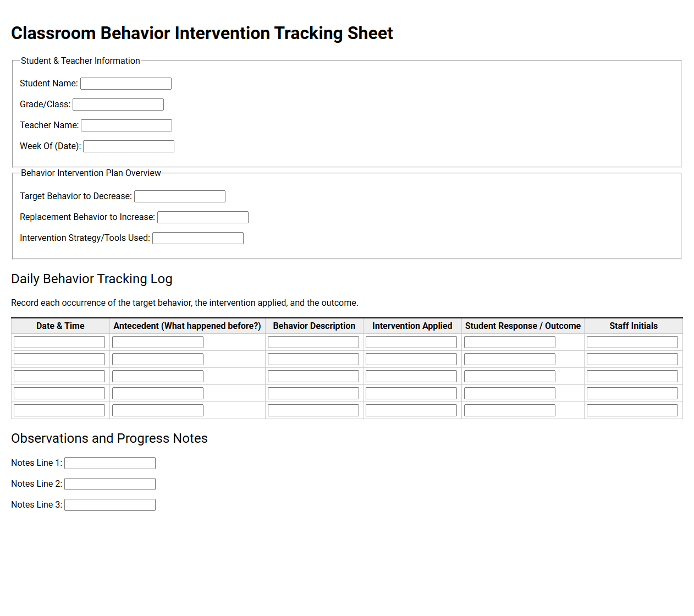The height and width of the screenshot is (616, 694).
Task: Click first row Intervention Applied input
Action: (x=411, y=342)
